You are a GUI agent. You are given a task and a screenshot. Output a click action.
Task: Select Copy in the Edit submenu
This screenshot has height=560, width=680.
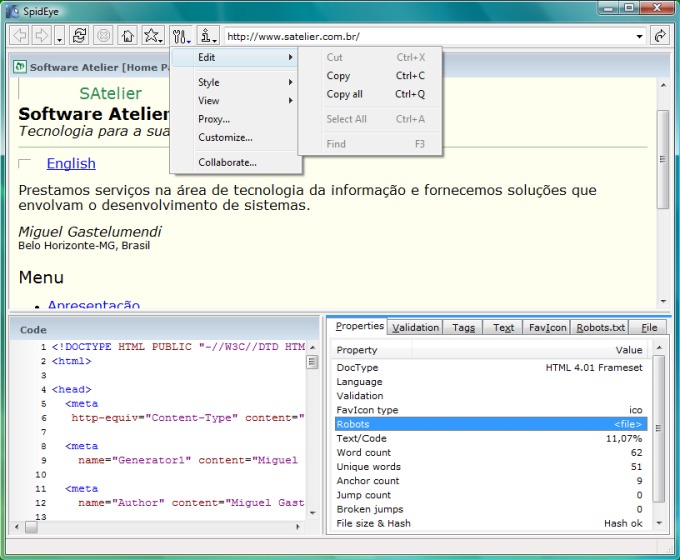coord(370,76)
